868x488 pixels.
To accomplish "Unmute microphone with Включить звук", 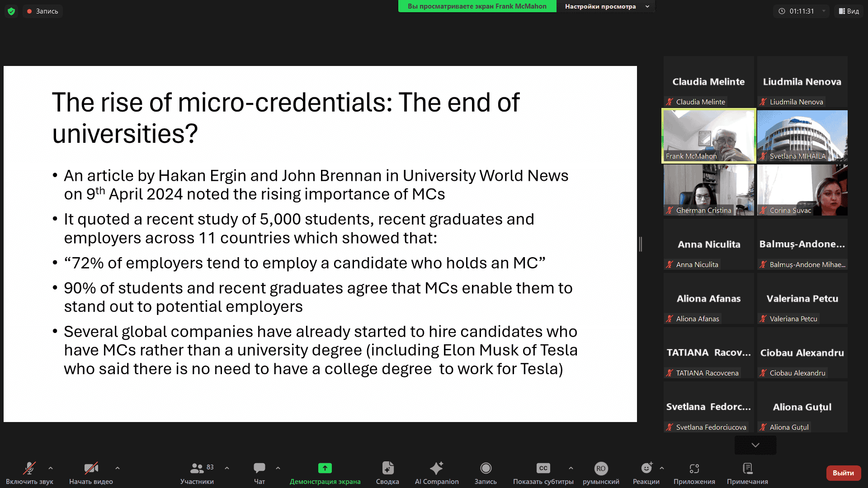I will pyautogui.click(x=29, y=468).
